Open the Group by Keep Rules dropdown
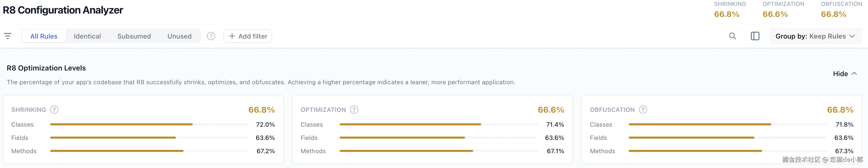Viewport: 868px width, 168px height. click(x=816, y=36)
